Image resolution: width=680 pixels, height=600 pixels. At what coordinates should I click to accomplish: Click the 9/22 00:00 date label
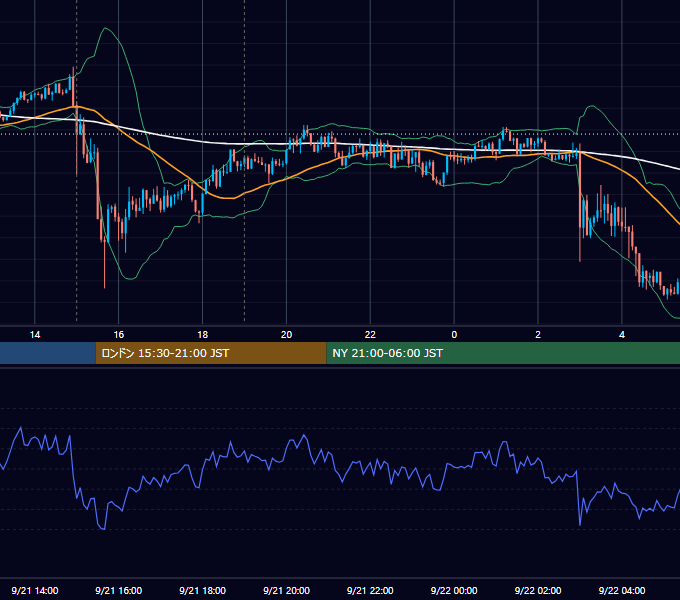(454, 590)
